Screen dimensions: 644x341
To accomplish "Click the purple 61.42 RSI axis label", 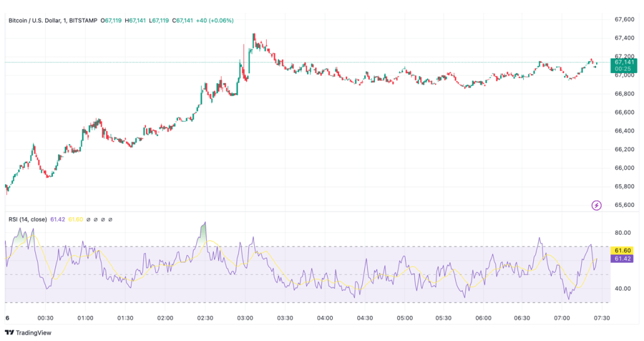I will [x=622, y=259].
